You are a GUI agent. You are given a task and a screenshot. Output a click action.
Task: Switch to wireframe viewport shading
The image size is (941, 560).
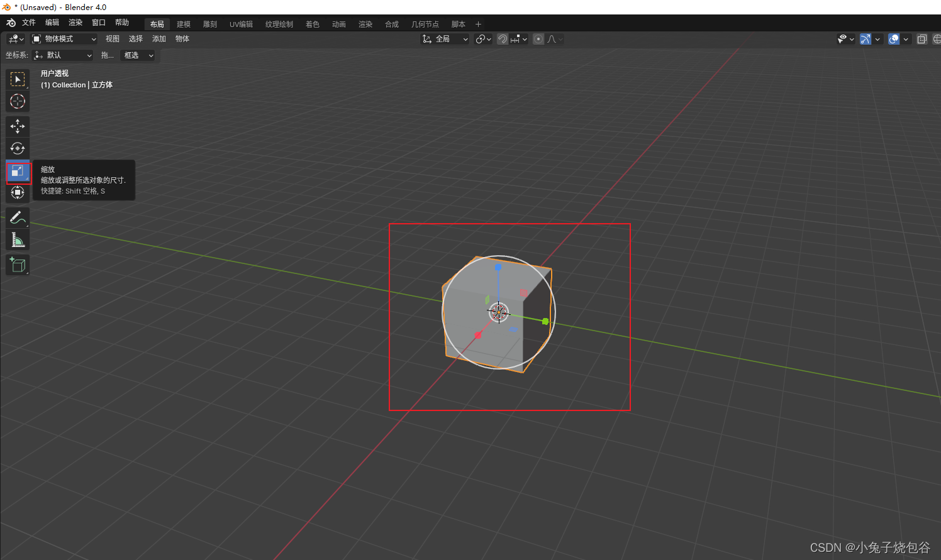click(x=937, y=39)
